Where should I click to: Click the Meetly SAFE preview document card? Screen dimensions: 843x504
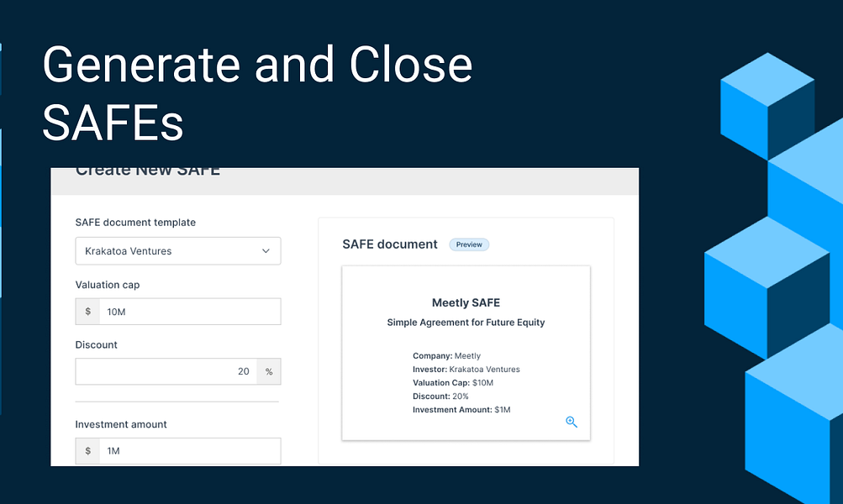(466, 353)
